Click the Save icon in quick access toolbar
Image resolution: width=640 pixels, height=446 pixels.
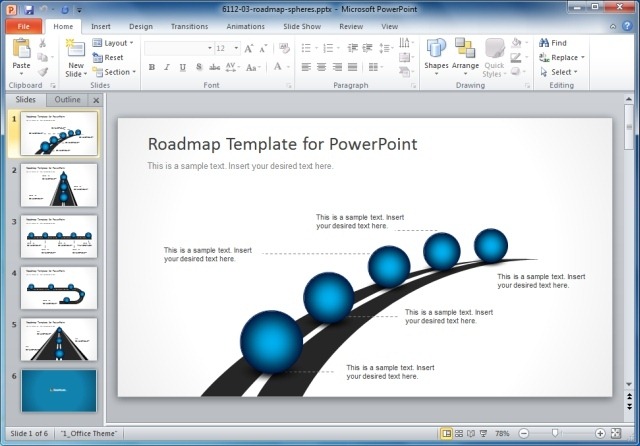29,9
